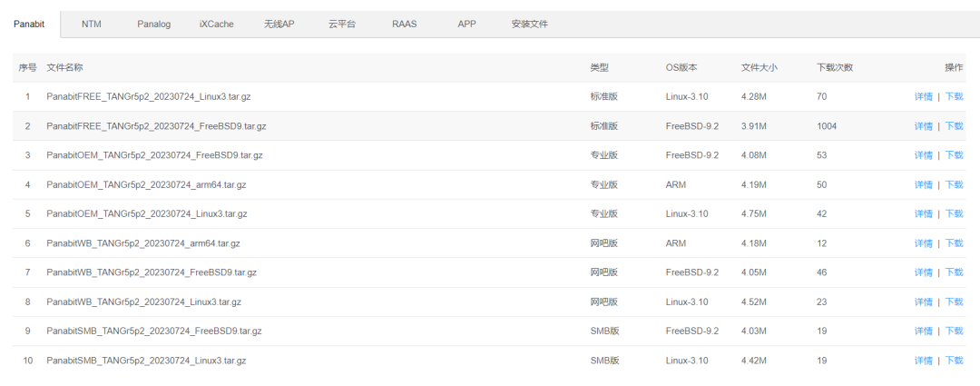Switch to the 无线AP tab
The height and width of the screenshot is (386, 980).
(x=279, y=25)
